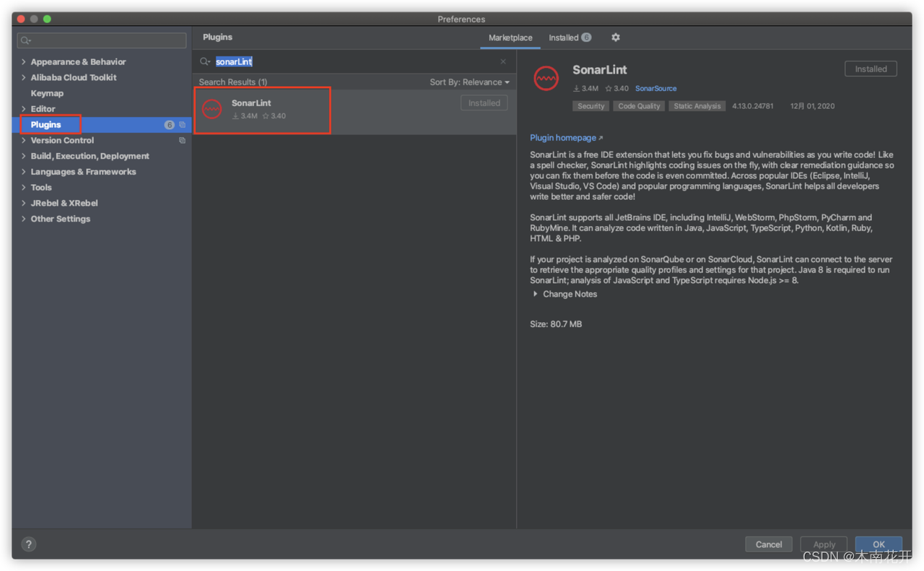Screen dimensions: 924x571
Task: Click the copy icon next to Version Control
Action: [x=182, y=141]
